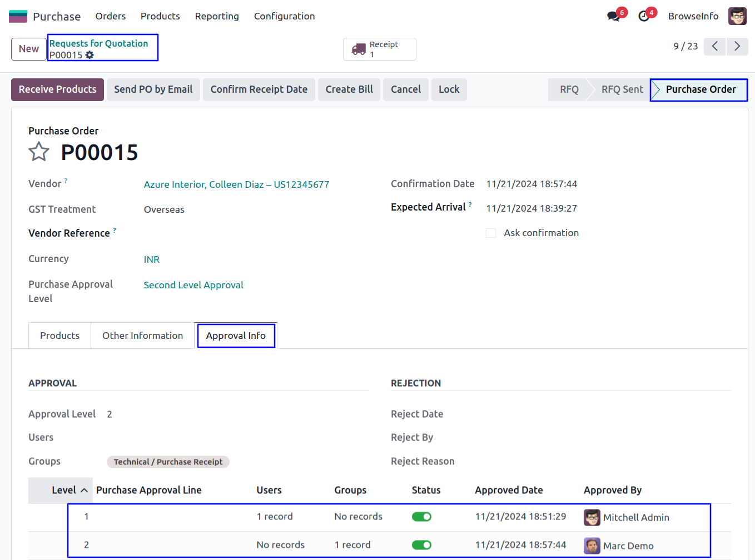Click the Vendor Reference input field
This screenshot has height=560, width=755.
click(x=250, y=233)
